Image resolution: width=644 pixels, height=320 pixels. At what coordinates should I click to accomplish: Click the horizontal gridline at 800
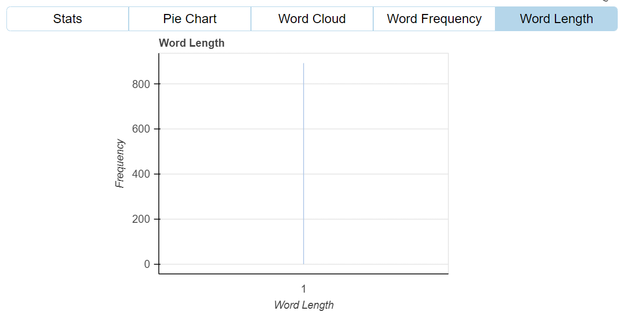click(304, 84)
